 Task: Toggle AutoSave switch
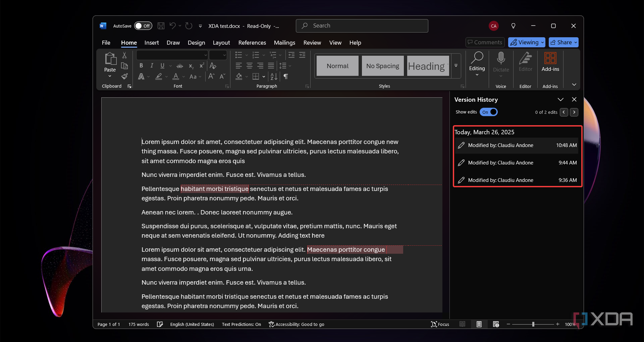[143, 26]
